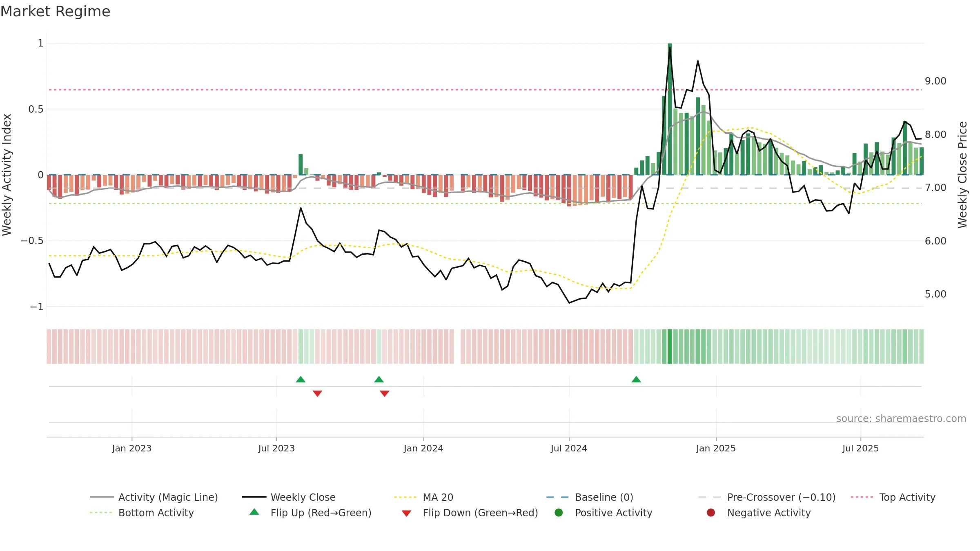Click the 0.5 activity axis tick
980x551 pixels.
point(36,109)
